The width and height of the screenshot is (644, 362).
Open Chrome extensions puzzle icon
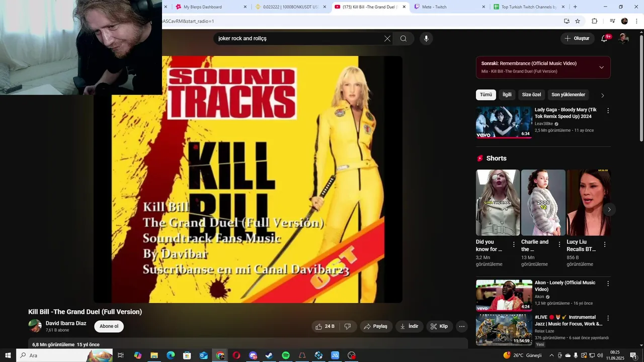[x=595, y=21]
